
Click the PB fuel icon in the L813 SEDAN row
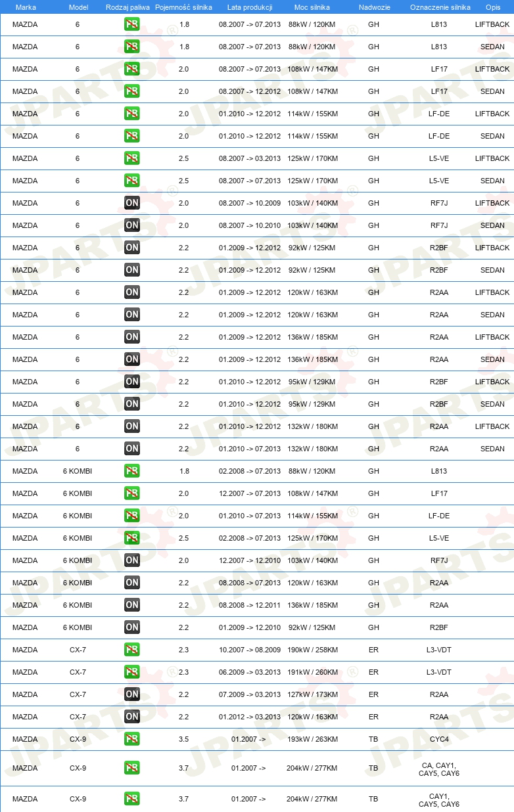(x=132, y=47)
